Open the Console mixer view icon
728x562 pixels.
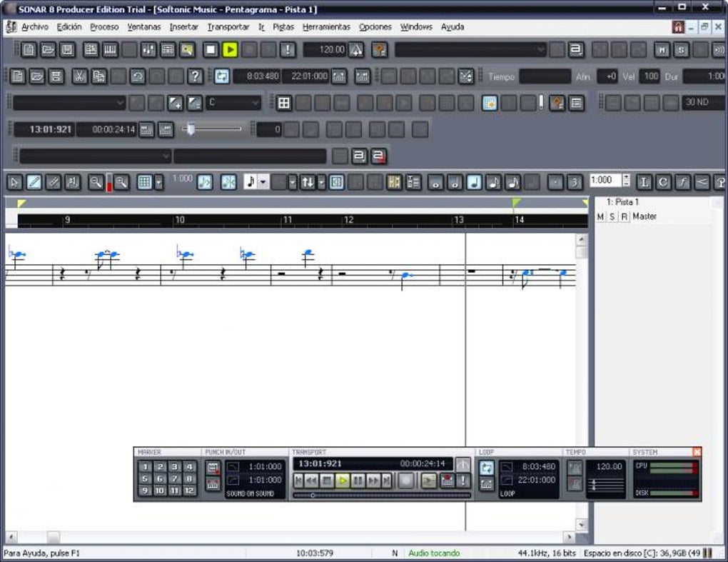tap(148, 50)
